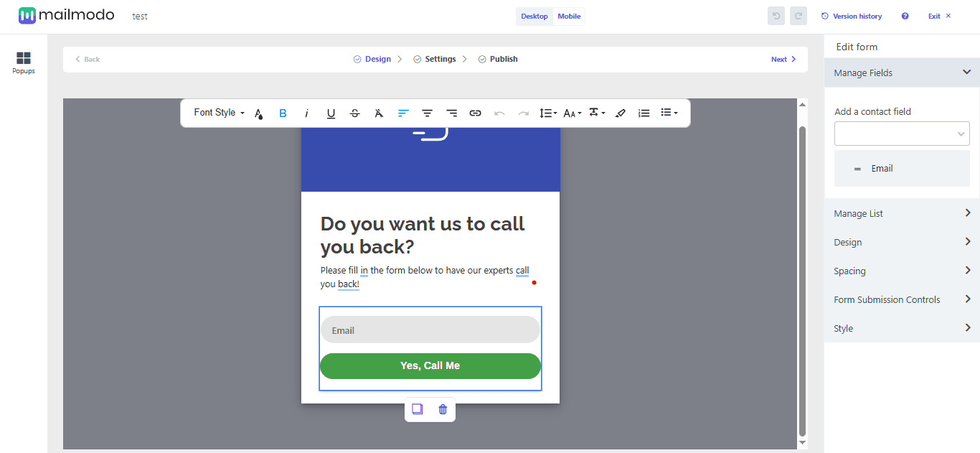Image resolution: width=980 pixels, height=453 pixels.
Task: Align text center
Action: click(427, 113)
